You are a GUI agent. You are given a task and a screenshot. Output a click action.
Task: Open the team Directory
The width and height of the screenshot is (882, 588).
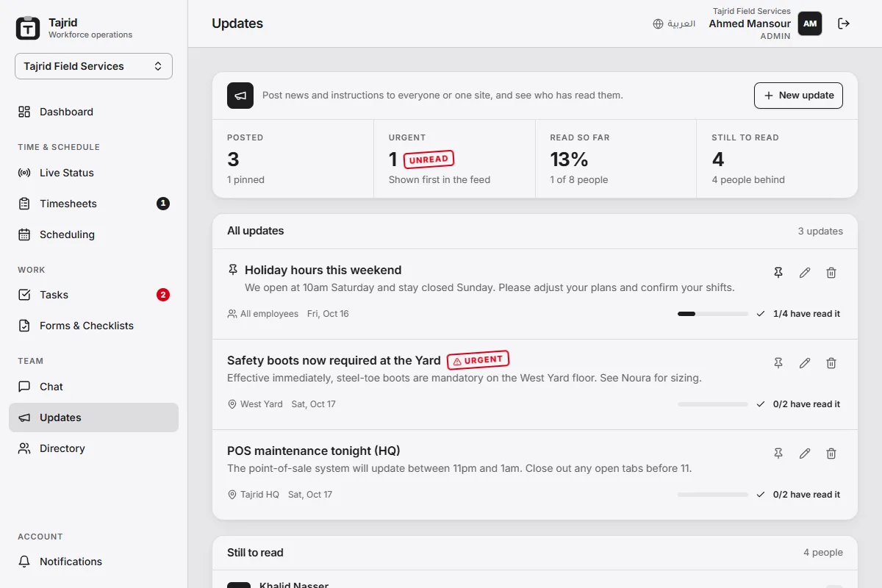click(93, 448)
